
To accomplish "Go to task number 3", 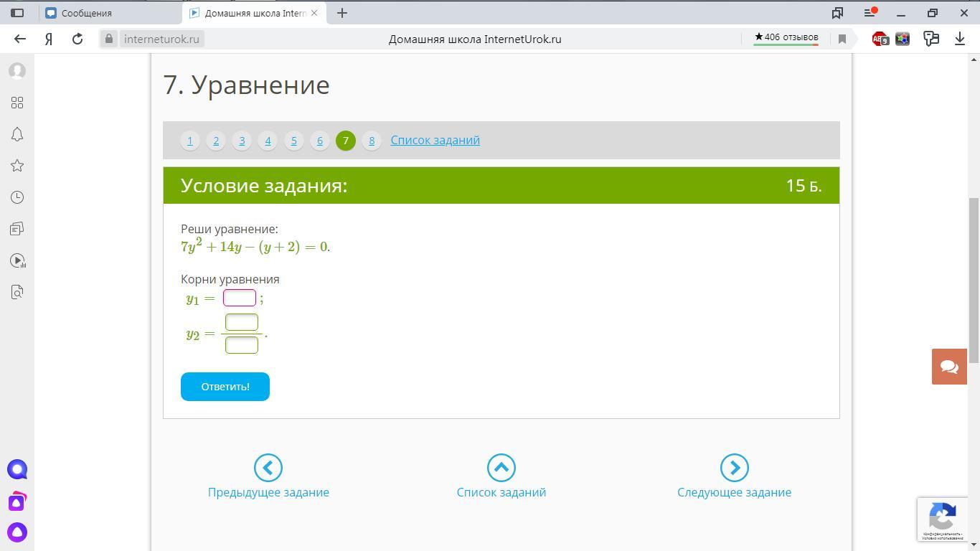I will pyautogui.click(x=242, y=141).
